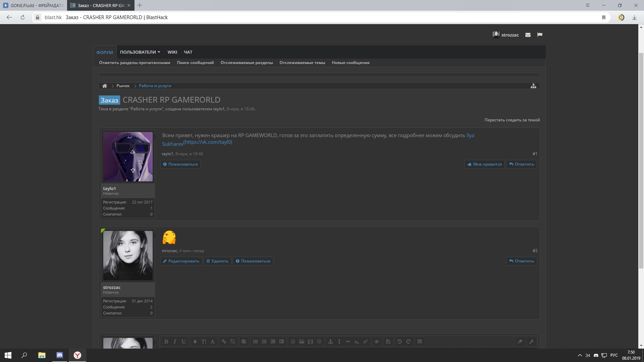Open text color picker drop icon
Viewport: 644px width, 362px height.
click(x=195, y=342)
